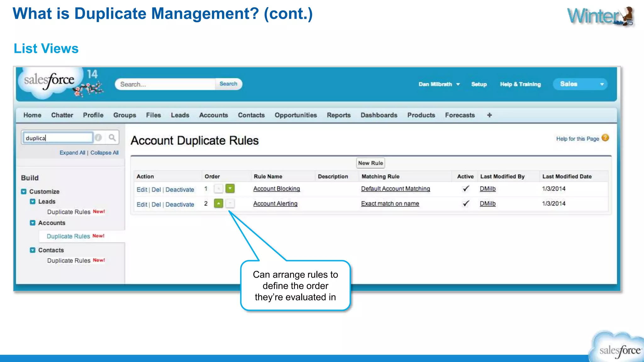This screenshot has height=362, width=644.
Task: Click the global Search input field
Action: 165,84
